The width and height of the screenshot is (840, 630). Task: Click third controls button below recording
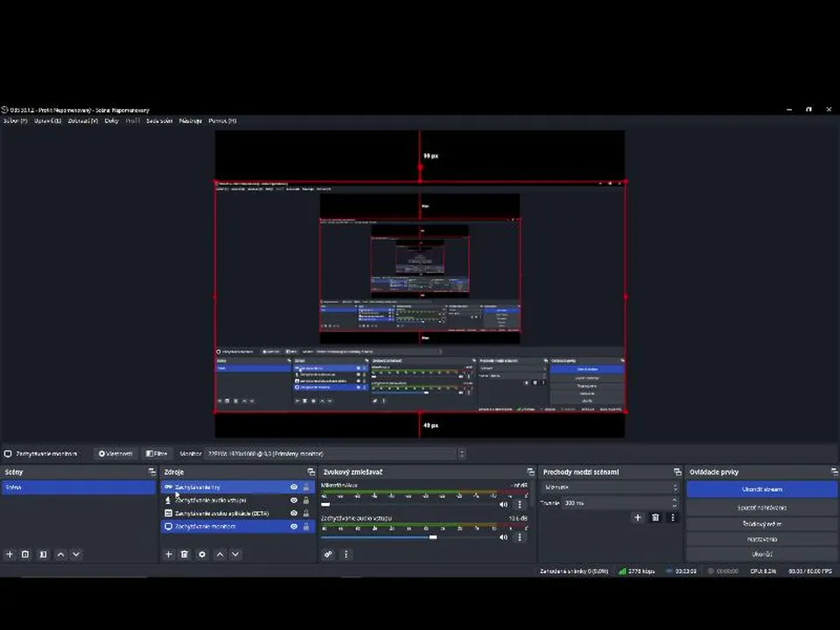(x=762, y=524)
